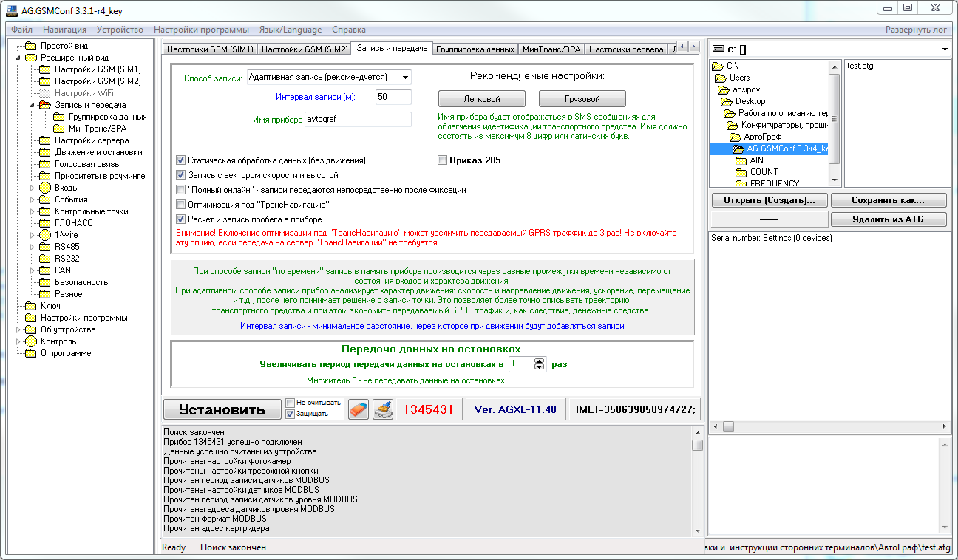Click the Группировка данных folder icon in tree
Image resolution: width=958 pixels, height=560 pixels.
click(x=59, y=117)
